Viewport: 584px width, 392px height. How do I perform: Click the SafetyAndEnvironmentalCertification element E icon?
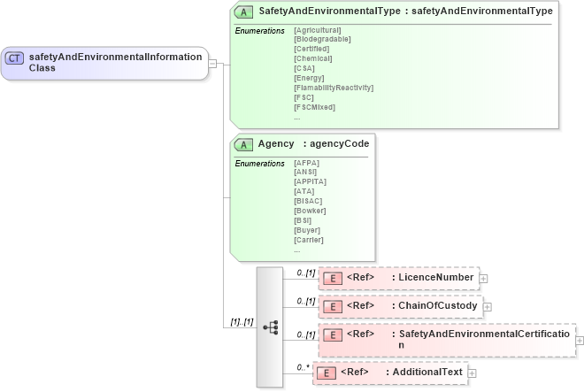[331, 334]
